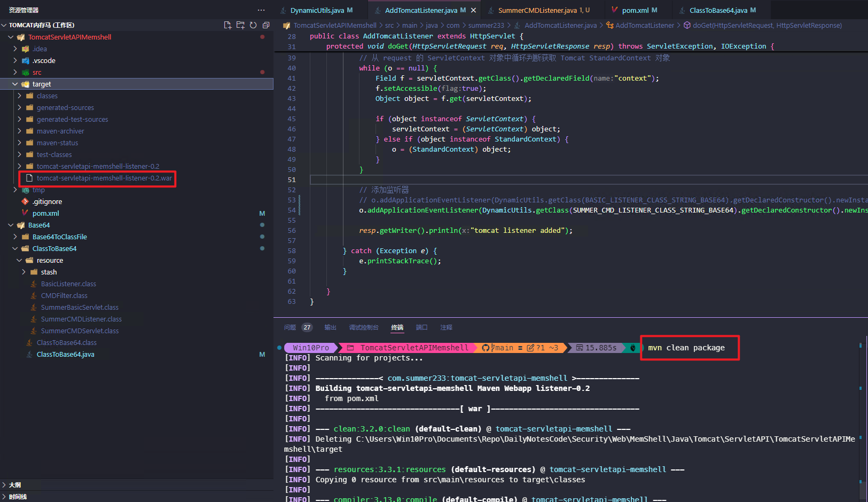
Task: Click the class symbol icon in breadcrumb
Action: coord(609,25)
